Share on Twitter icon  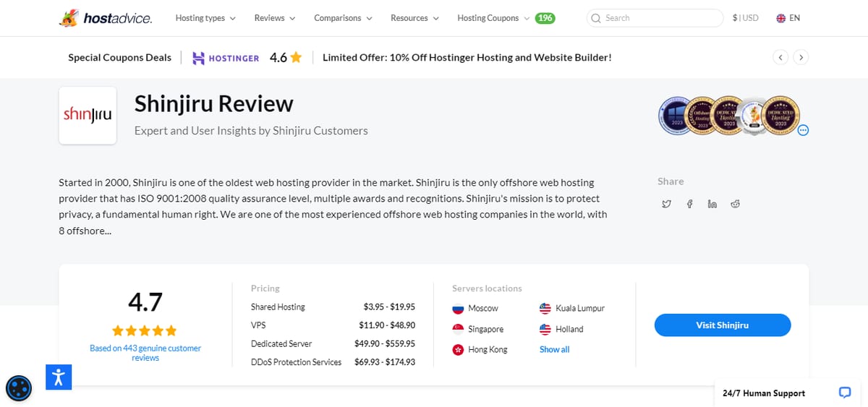[667, 205]
